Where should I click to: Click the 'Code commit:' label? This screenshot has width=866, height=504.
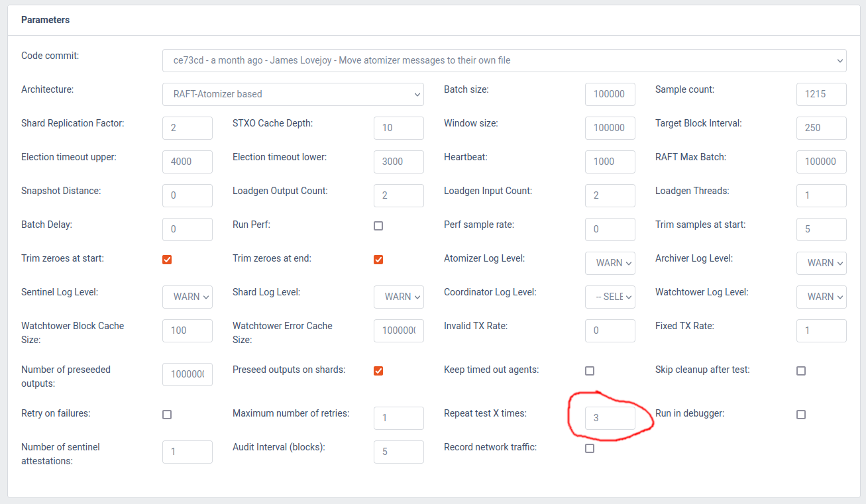coord(50,56)
